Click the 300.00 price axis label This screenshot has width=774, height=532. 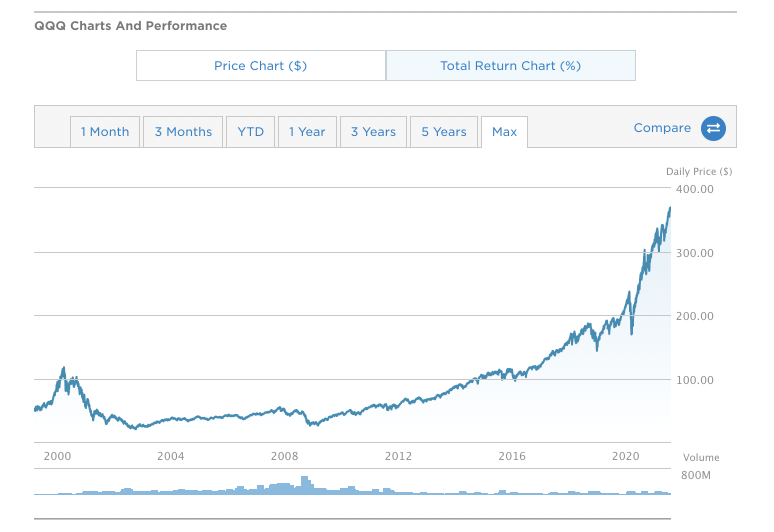tap(694, 253)
